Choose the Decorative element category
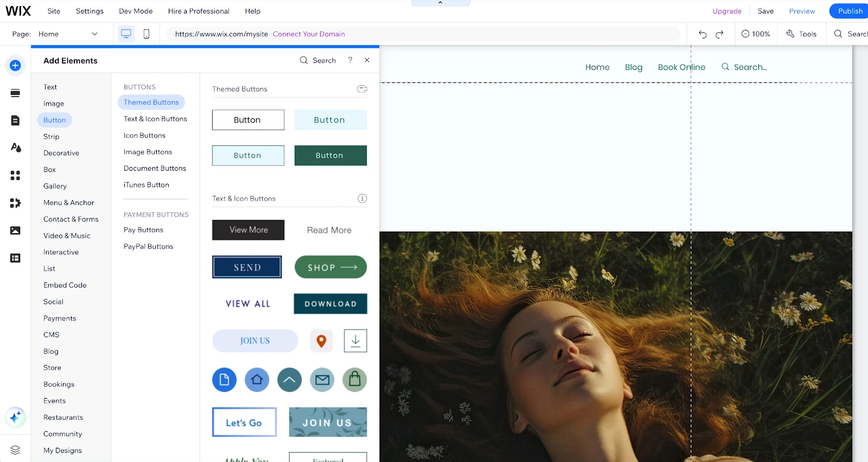Viewport: 868px width, 462px height. pos(61,153)
